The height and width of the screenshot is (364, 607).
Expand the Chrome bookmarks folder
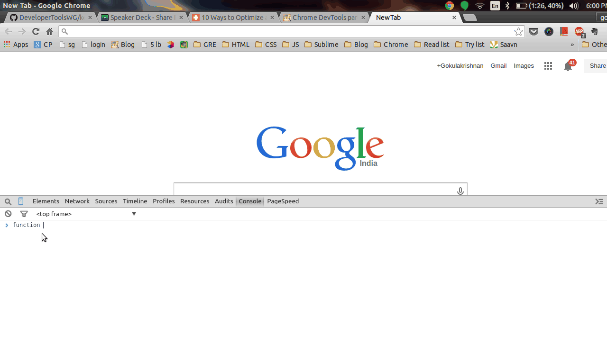[x=391, y=45]
